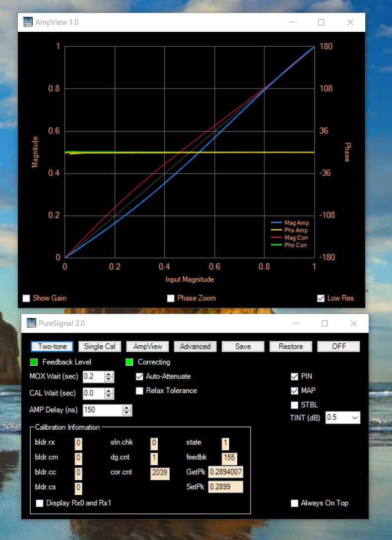The height and width of the screenshot is (540, 392).
Task: Increase MOX Wait value with up arrow
Action: click(109, 374)
